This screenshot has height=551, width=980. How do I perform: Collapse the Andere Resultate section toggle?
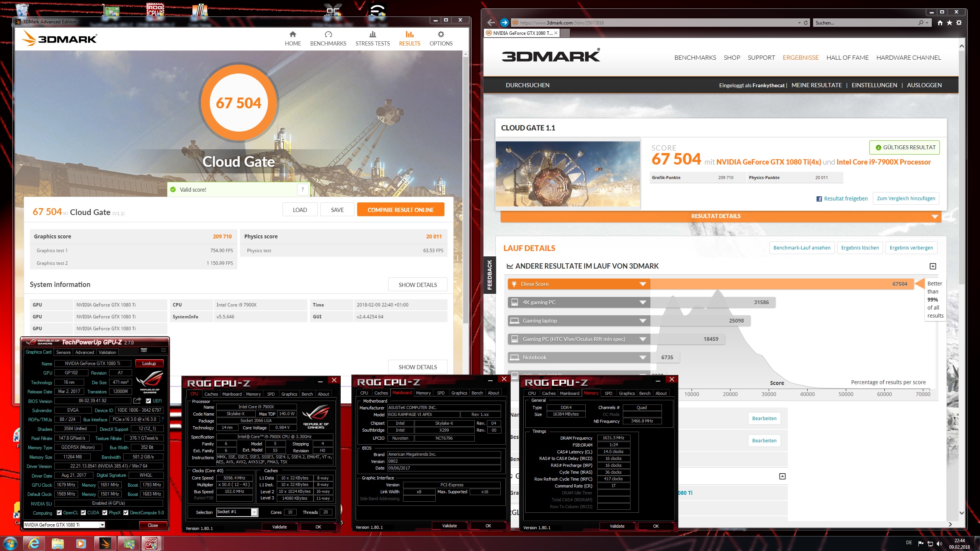(x=933, y=266)
